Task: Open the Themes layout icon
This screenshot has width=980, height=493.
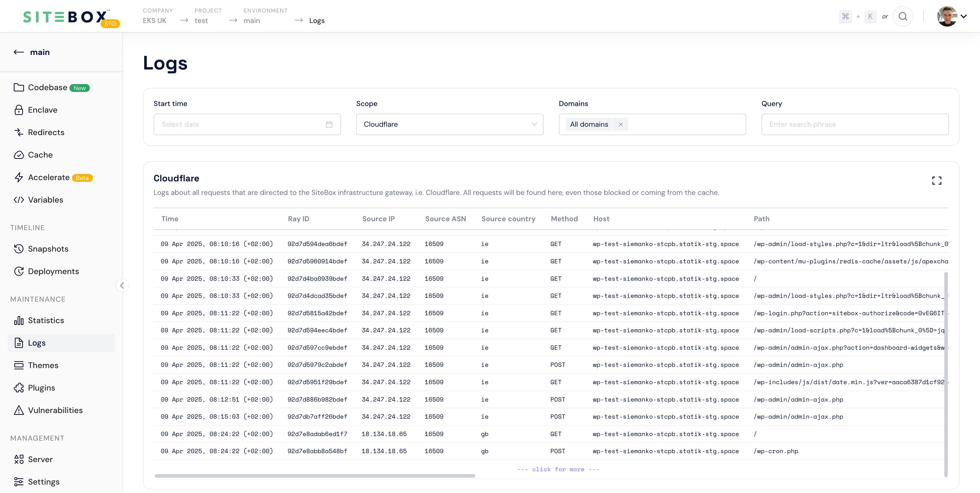Action: coord(19,366)
